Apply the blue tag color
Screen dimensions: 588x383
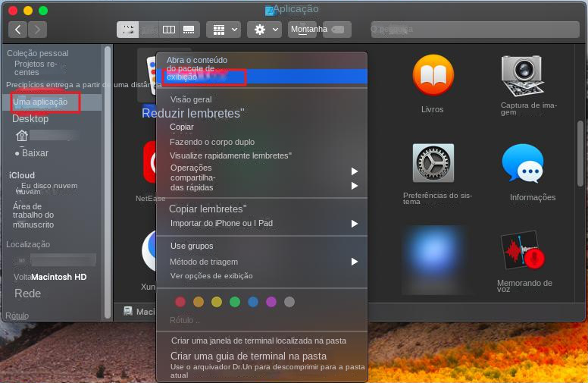(253, 302)
